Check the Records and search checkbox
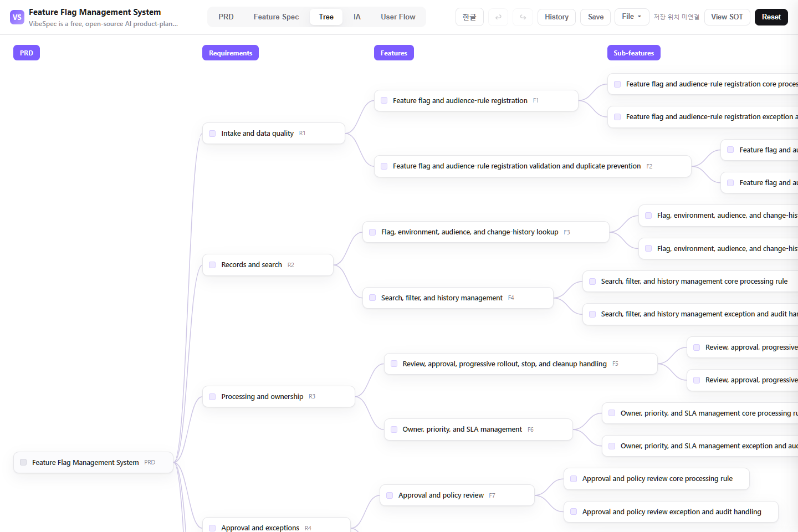The image size is (798, 532). coord(212,265)
